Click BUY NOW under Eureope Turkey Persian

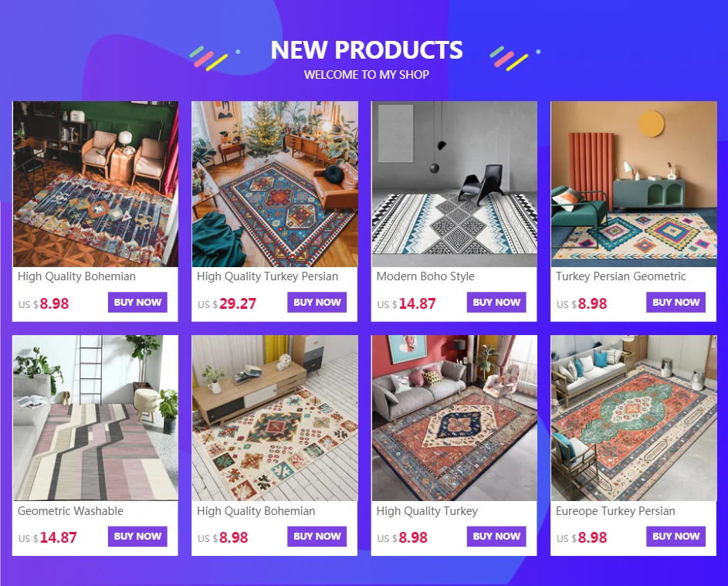coord(676,537)
